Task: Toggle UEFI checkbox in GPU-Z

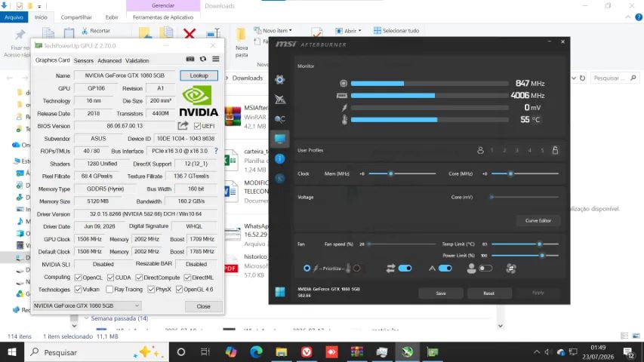Action: pyautogui.click(x=197, y=126)
